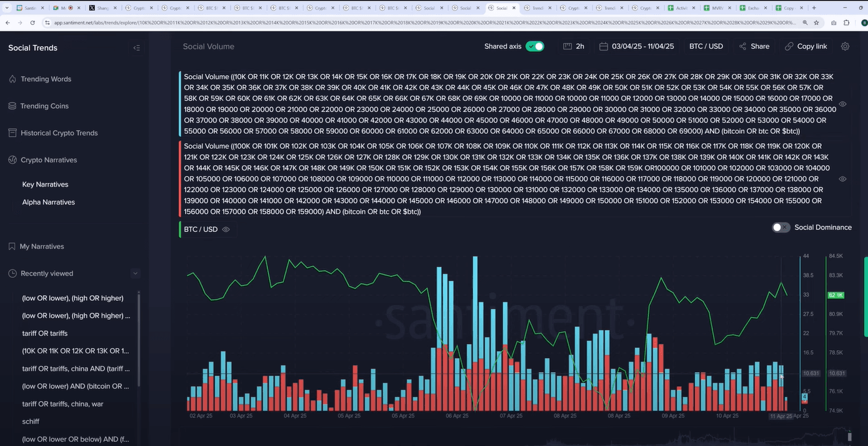The height and width of the screenshot is (446, 868).
Task: Go to Alpha Narratives
Action: coord(48,202)
